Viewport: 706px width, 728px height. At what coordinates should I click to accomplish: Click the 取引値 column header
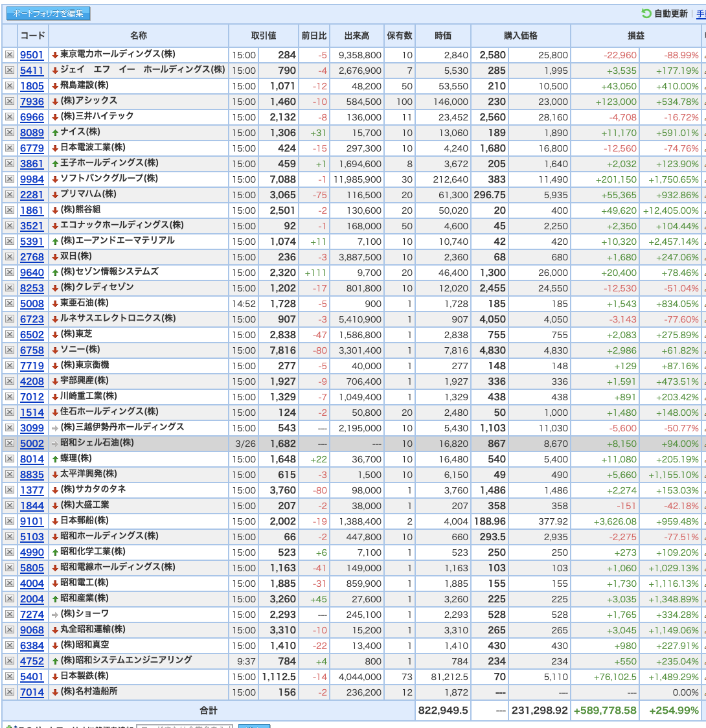point(263,35)
